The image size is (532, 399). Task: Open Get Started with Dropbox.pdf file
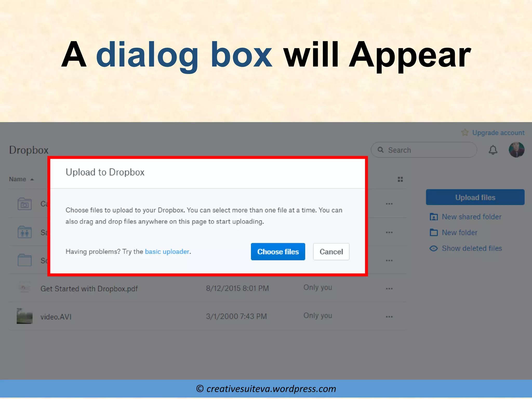(89, 289)
